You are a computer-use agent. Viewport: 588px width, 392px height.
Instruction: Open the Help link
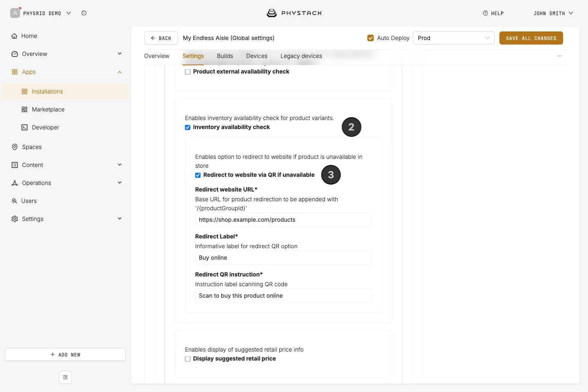point(493,13)
